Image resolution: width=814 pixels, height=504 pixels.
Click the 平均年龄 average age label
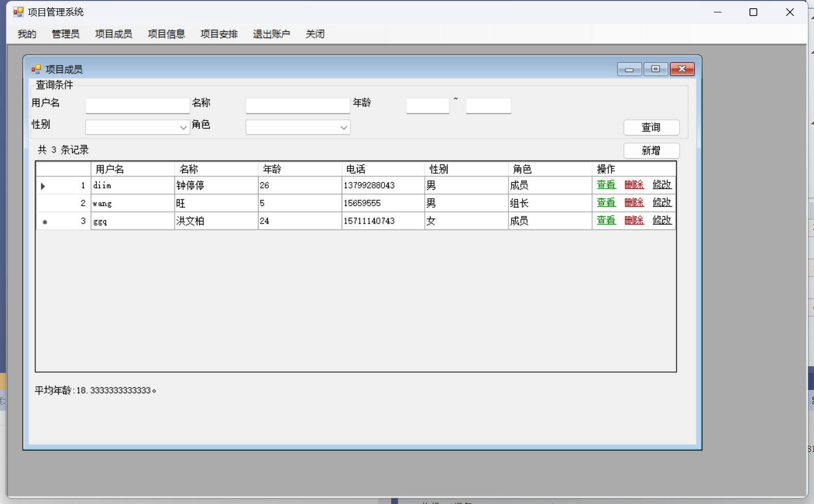click(95, 391)
